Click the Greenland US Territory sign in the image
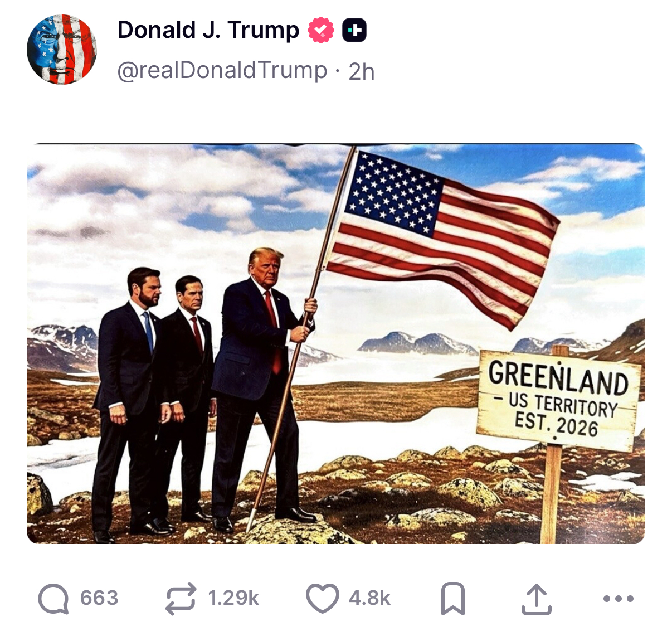 (558, 400)
